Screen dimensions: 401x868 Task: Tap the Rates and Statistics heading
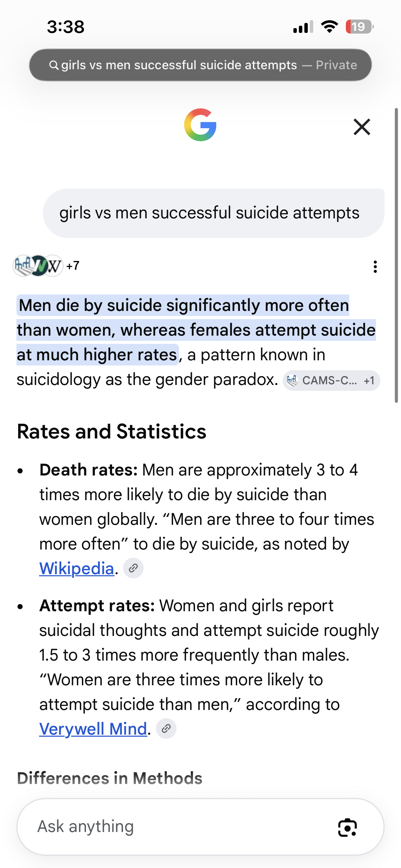(x=112, y=431)
